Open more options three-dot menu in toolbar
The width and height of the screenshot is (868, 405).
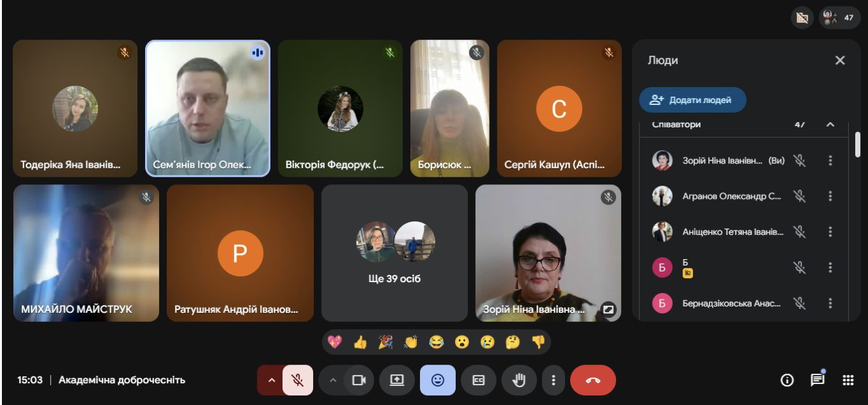tap(553, 380)
